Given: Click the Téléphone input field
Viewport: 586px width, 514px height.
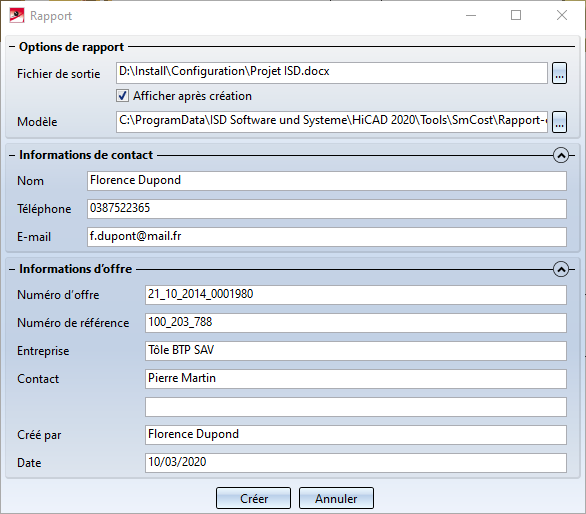Looking at the screenshot, I should [327, 209].
